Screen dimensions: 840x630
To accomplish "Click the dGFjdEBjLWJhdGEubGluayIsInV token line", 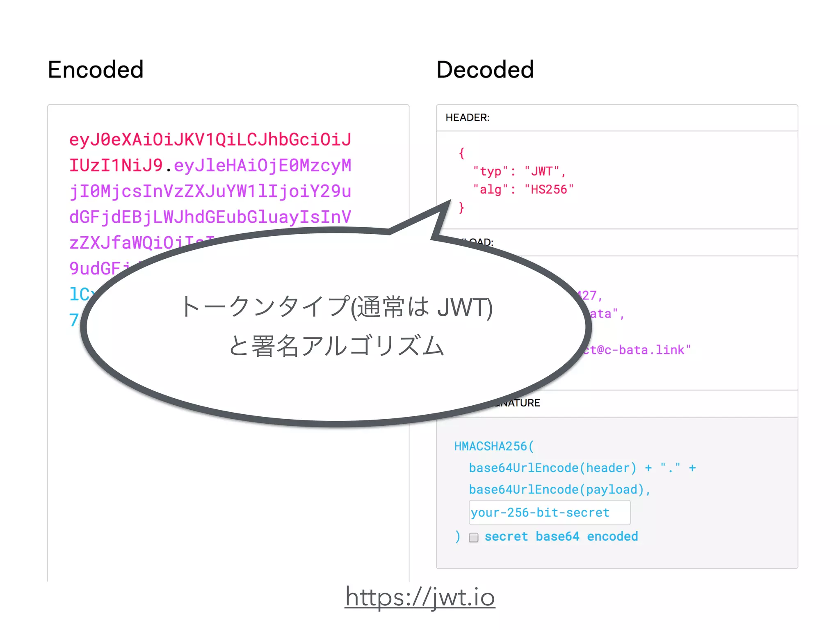I will tap(210, 217).
